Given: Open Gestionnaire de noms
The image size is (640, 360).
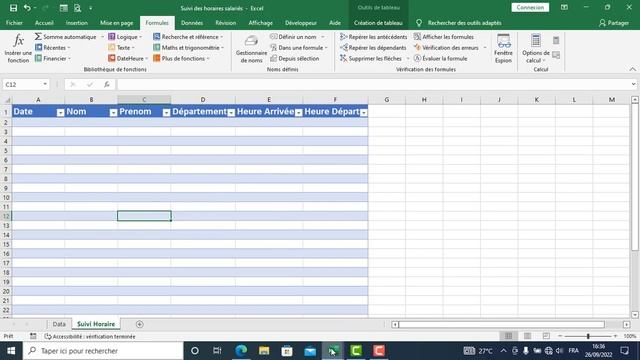Looking at the screenshot, I should point(251,49).
